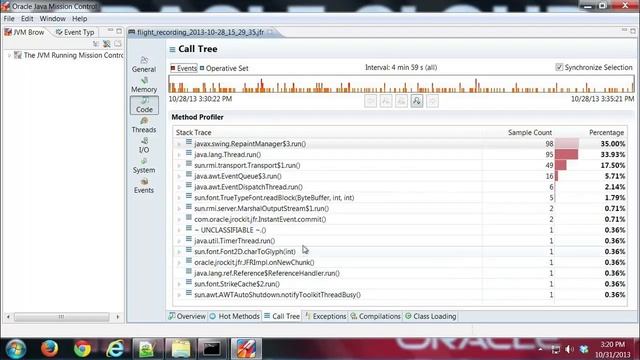
Task: Minimize the JVM Browser view panel
Action: point(110,31)
